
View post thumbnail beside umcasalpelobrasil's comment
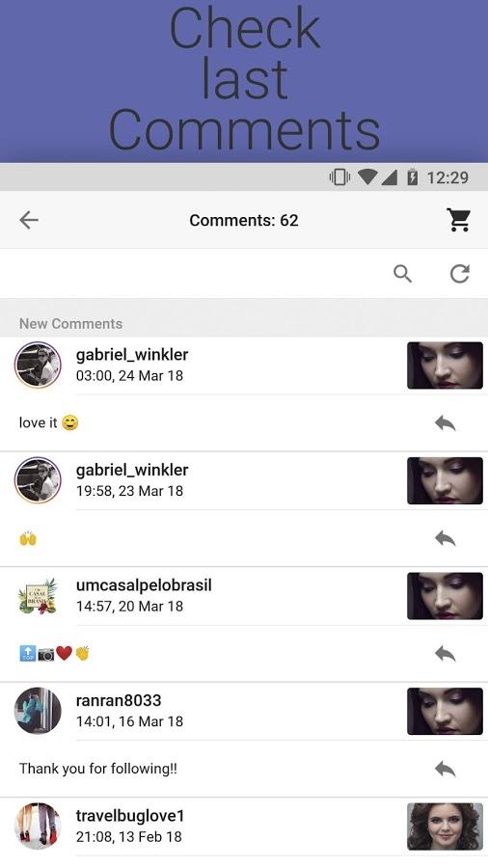click(445, 596)
